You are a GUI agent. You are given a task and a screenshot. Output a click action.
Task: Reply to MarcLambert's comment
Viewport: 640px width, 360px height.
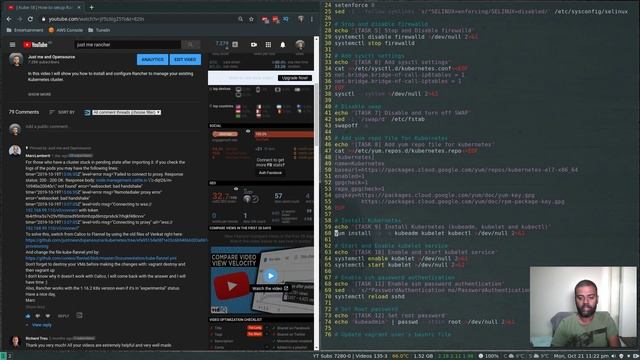pyautogui.click(x=63, y=316)
